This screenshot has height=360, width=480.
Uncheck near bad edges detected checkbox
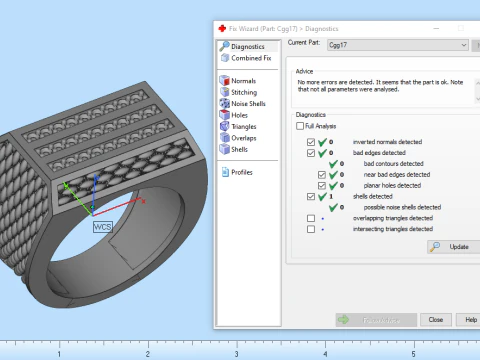(x=322, y=175)
